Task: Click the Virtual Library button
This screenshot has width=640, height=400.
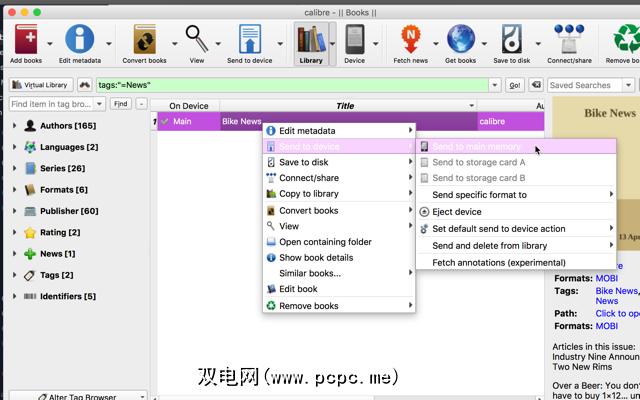Action: (41, 85)
